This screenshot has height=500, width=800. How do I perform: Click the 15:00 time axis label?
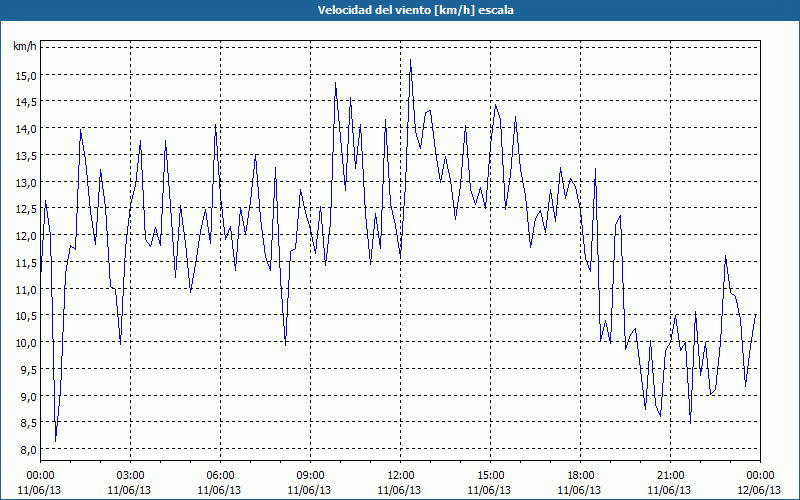[490, 475]
